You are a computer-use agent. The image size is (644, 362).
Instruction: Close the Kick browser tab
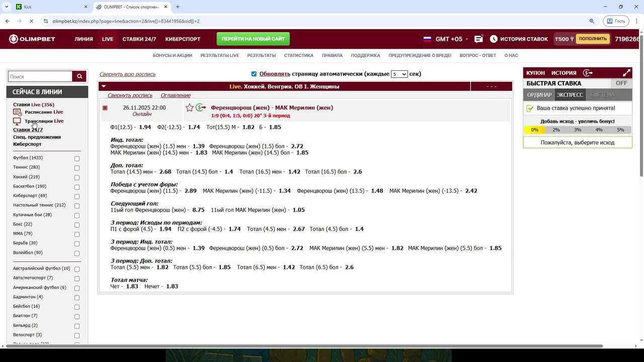click(x=86, y=7)
